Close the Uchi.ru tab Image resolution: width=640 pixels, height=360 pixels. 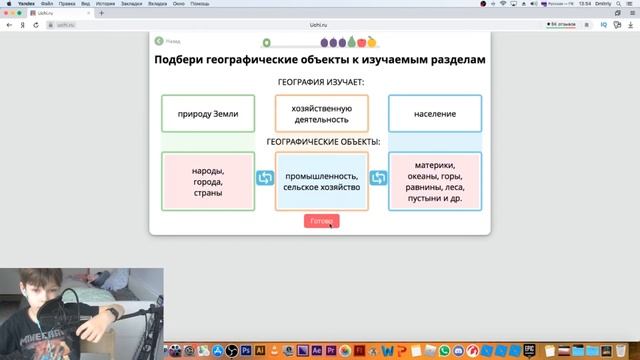[x=89, y=13]
